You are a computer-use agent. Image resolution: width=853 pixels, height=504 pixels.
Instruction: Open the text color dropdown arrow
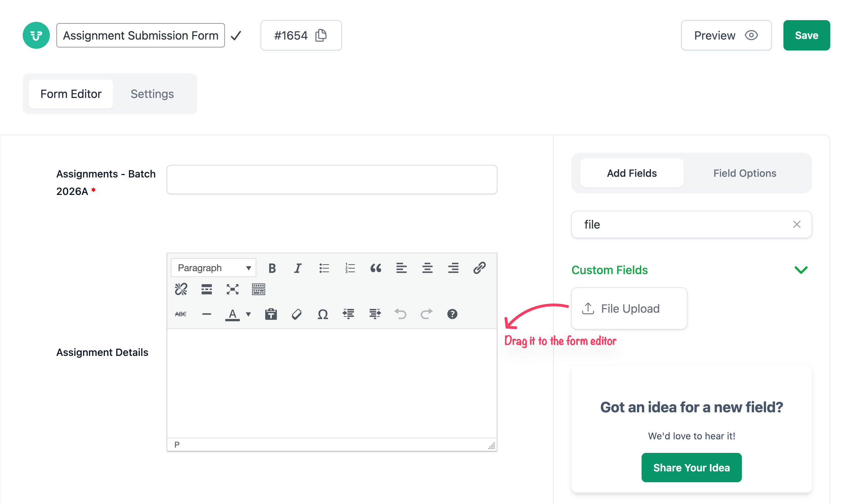pos(248,314)
